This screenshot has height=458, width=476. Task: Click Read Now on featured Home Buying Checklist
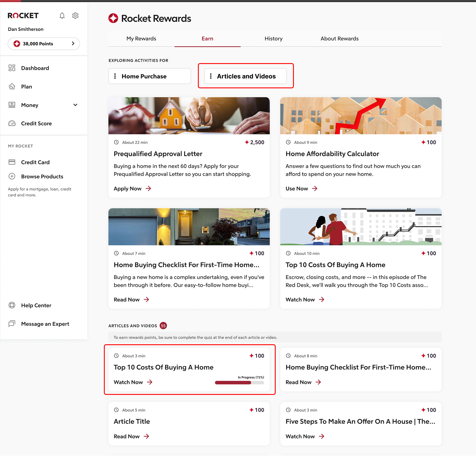[131, 299]
